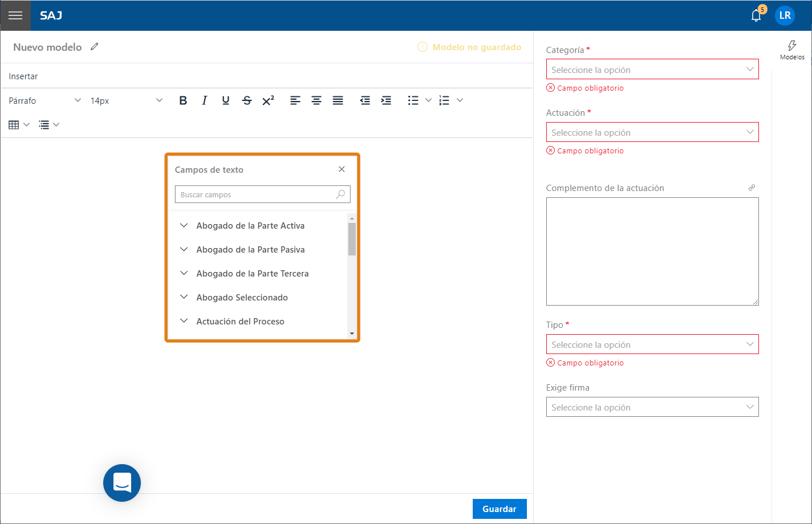Click the Guardar button
Screen dimensions: 812x524
click(500, 509)
